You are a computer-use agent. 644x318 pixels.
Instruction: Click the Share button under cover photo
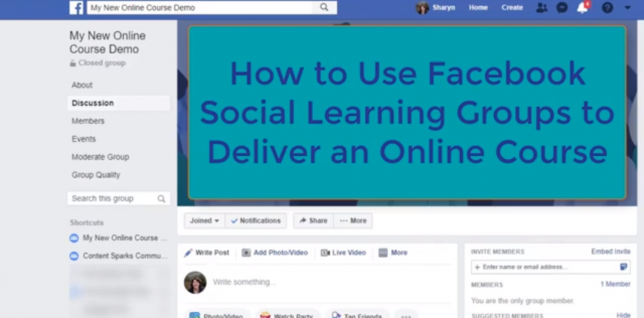coord(314,221)
